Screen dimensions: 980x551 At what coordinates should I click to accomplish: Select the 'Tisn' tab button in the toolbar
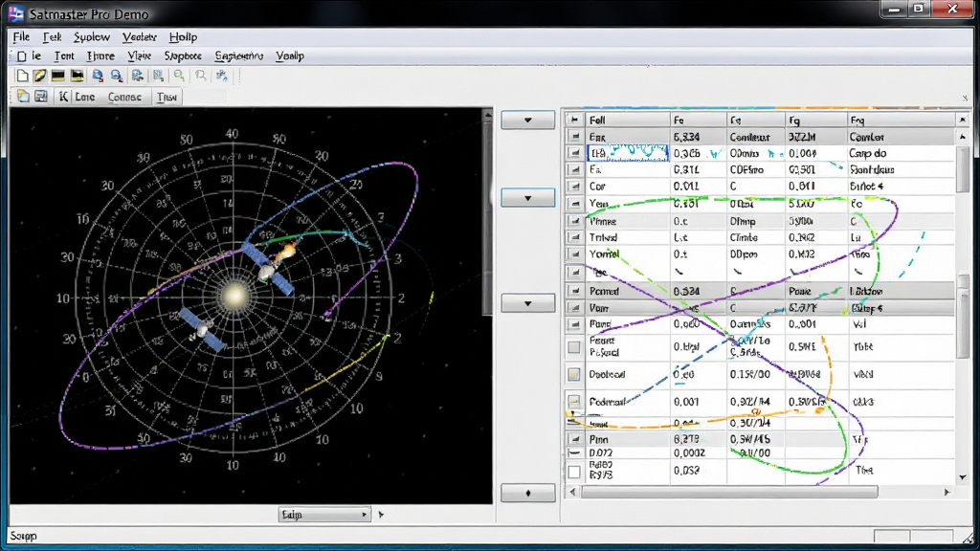[x=167, y=97]
